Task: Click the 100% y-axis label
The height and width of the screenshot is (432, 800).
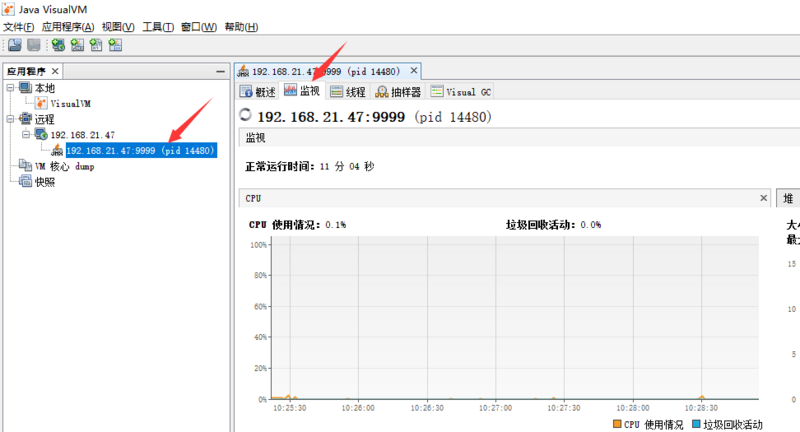Action: [x=259, y=245]
